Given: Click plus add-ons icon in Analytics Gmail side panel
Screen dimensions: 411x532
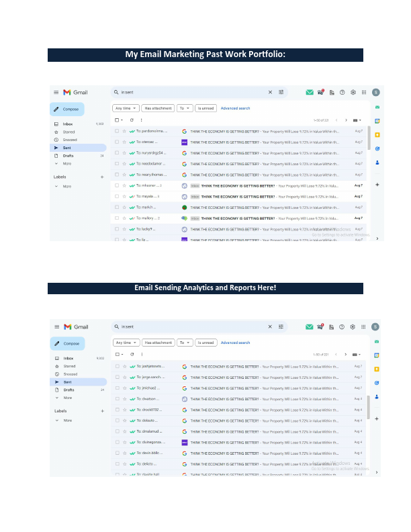Looking at the screenshot, I should click(x=376, y=419).
